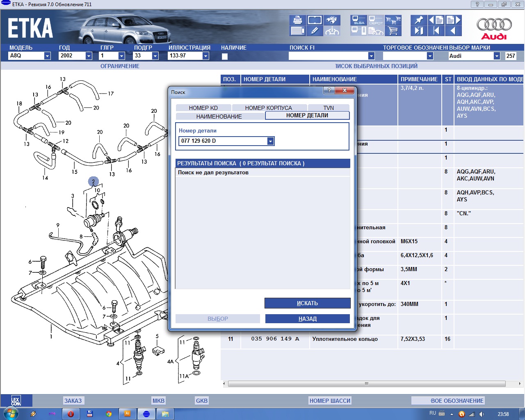
Task: Click the DEPOT icon
Action: pyautogui.click(x=376, y=20)
